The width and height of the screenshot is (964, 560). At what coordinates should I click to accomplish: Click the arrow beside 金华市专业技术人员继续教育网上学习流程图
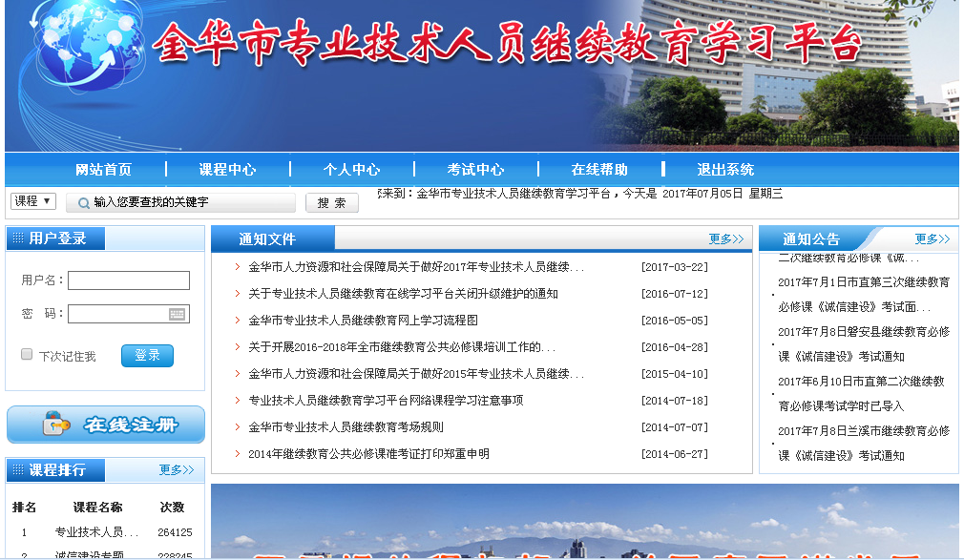tap(238, 321)
